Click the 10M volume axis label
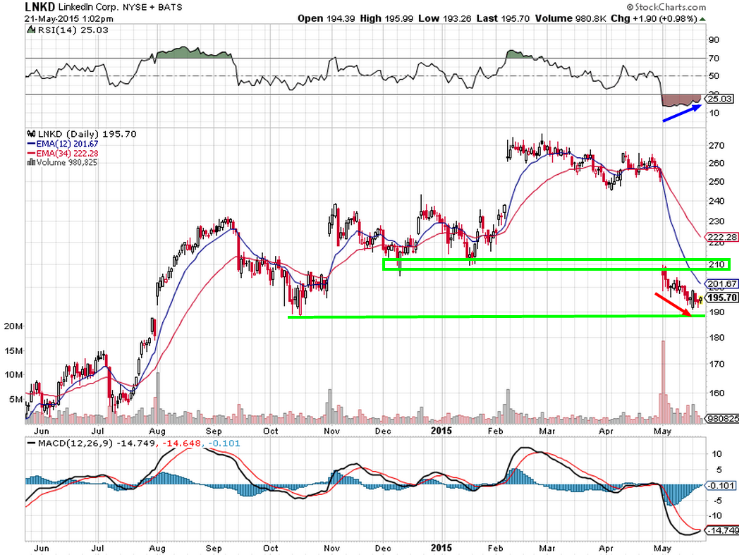This screenshot has height=557, width=756. 13,375
